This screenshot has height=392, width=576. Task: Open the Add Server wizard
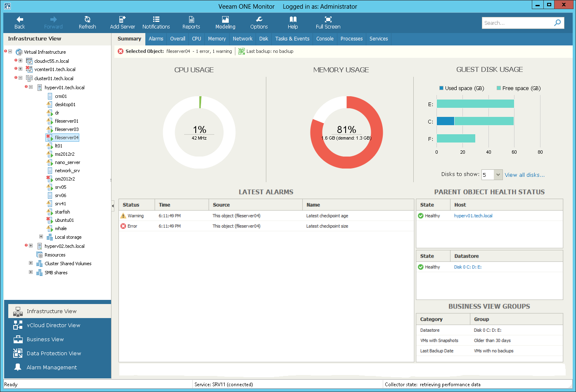pos(122,23)
